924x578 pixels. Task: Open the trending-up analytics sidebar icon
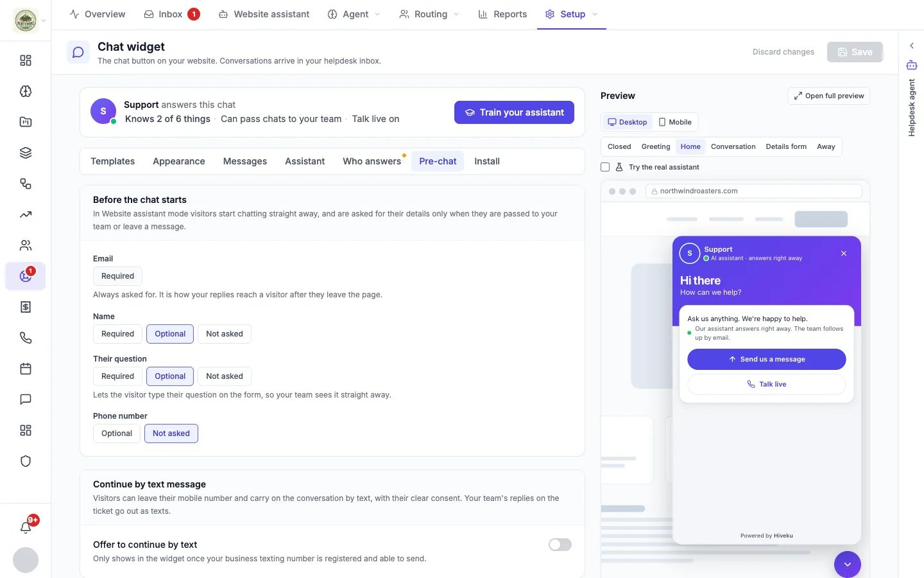[x=26, y=215]
